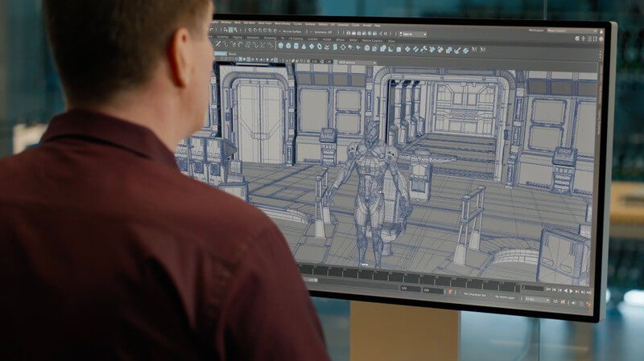Create a polygon cylinder from the shelf

click(296, 47)
